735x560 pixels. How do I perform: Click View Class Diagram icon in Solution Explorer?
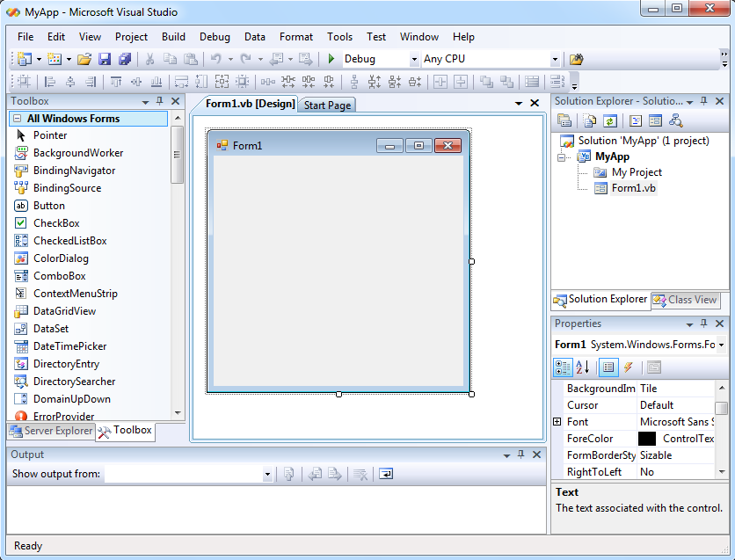point(675,121)
